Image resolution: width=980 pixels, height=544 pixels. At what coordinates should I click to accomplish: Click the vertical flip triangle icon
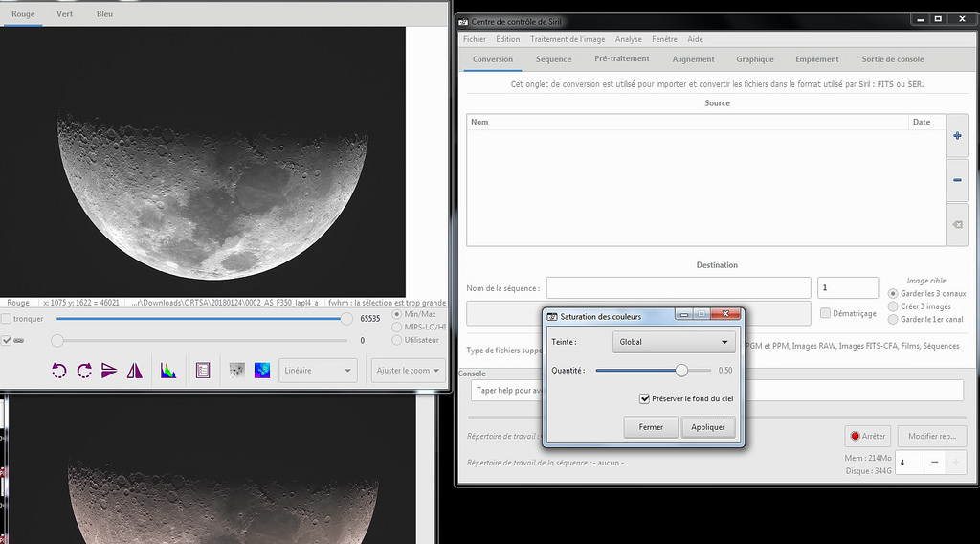click(x=109, y=371)
